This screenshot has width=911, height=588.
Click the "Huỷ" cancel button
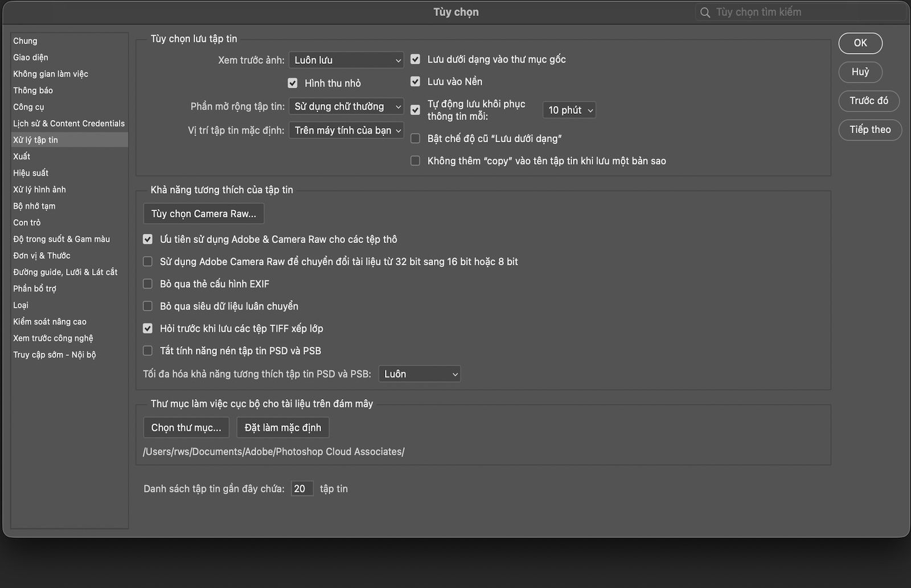(x=860, y=72)
